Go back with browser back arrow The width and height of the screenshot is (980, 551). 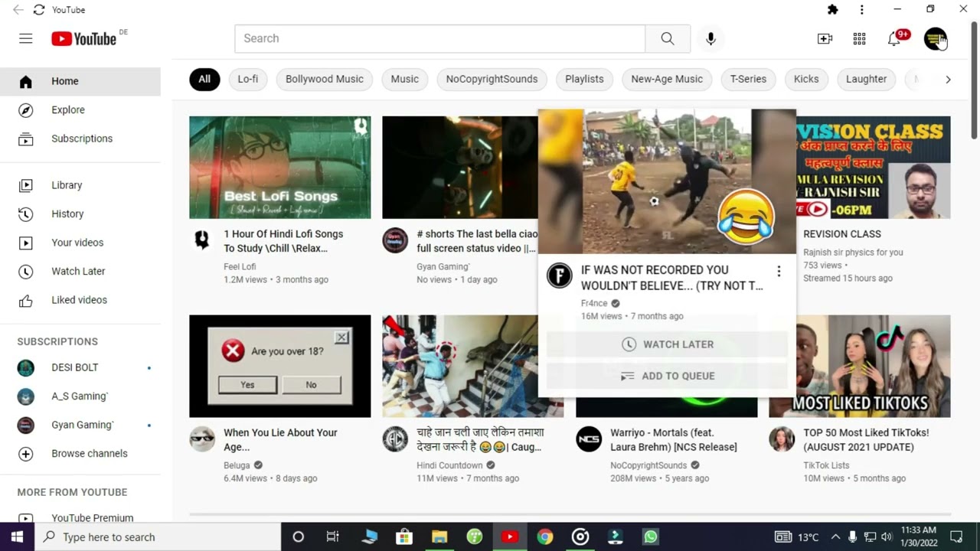tap(18, 10)
